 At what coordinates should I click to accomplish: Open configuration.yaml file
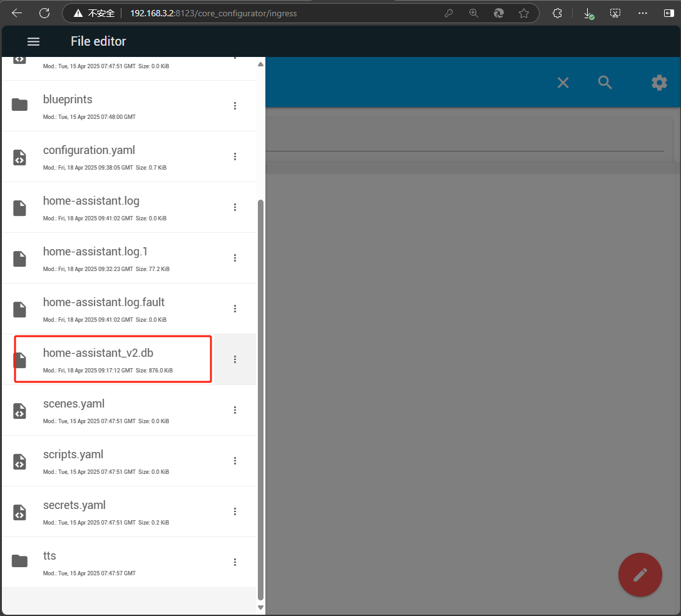click(x=89, y=151)
